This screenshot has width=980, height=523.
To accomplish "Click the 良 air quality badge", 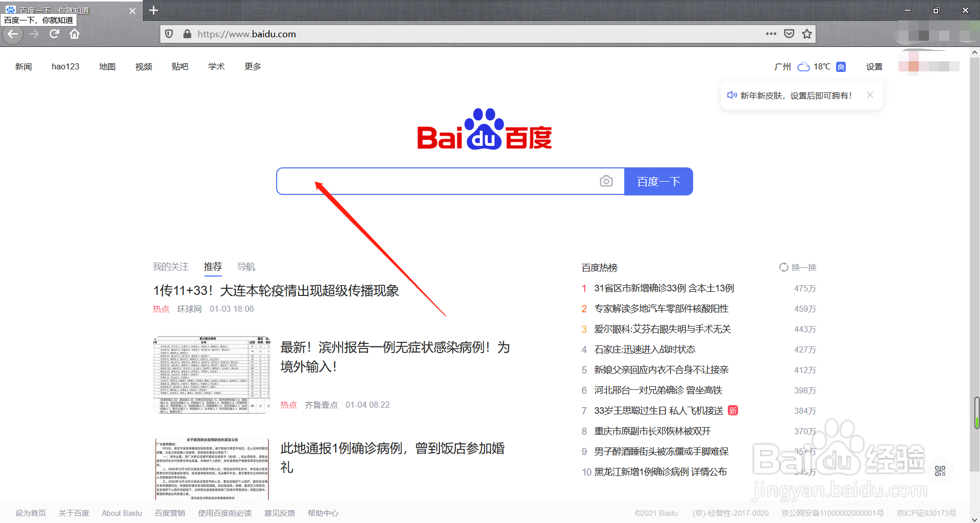I will point(841,67).
